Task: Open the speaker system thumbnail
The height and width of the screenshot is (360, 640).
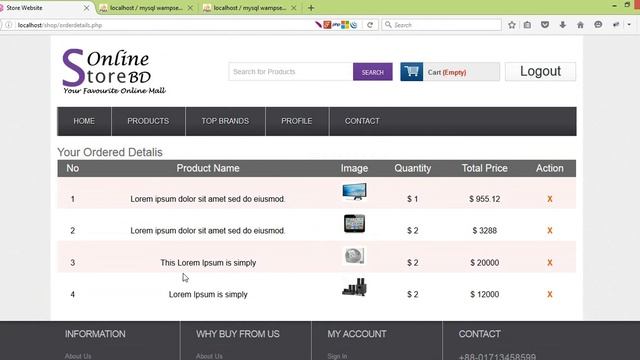Action: [x=354, y=287]
